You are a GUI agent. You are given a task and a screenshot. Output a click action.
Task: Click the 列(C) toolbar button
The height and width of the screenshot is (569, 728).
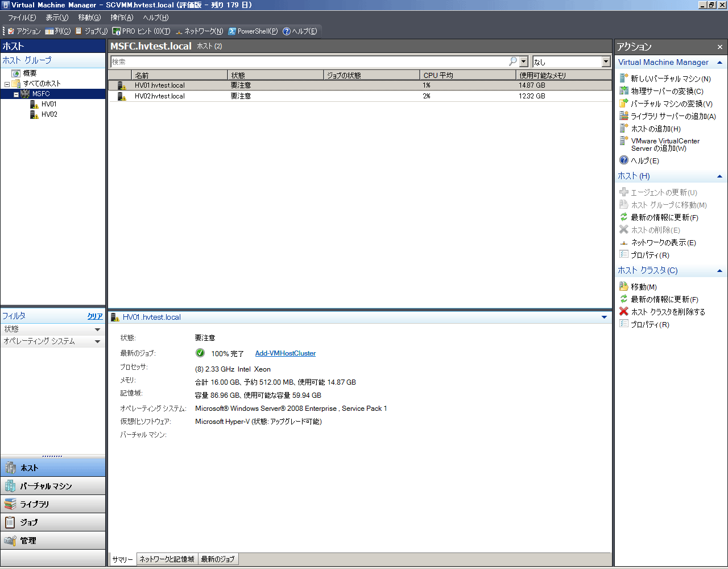tap(58, 31)
